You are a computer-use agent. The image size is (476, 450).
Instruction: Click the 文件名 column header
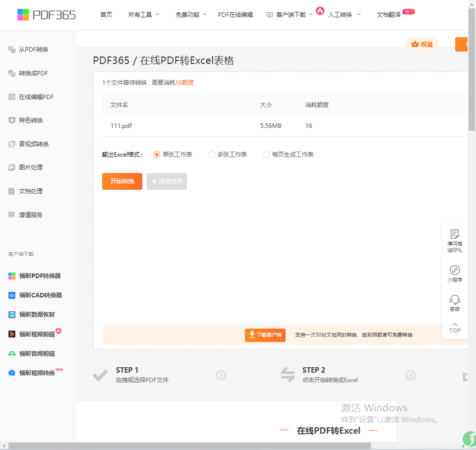pyautogui.click(x=119, y=105)
